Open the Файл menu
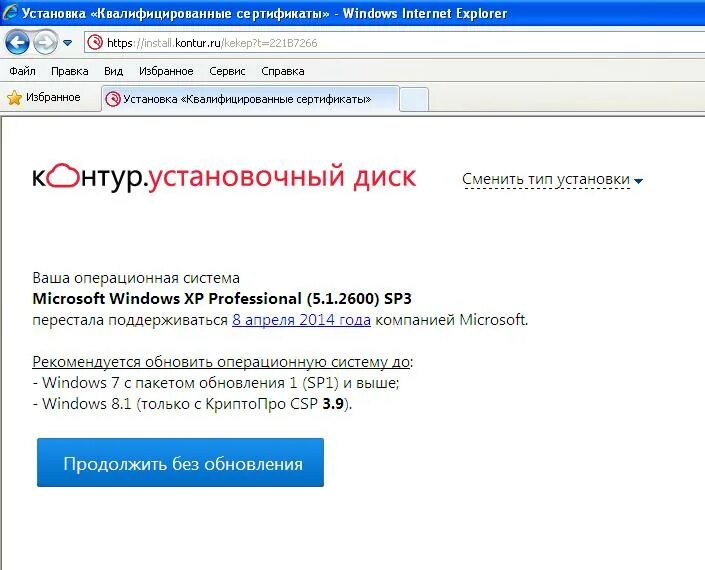 tap(22, 71)
